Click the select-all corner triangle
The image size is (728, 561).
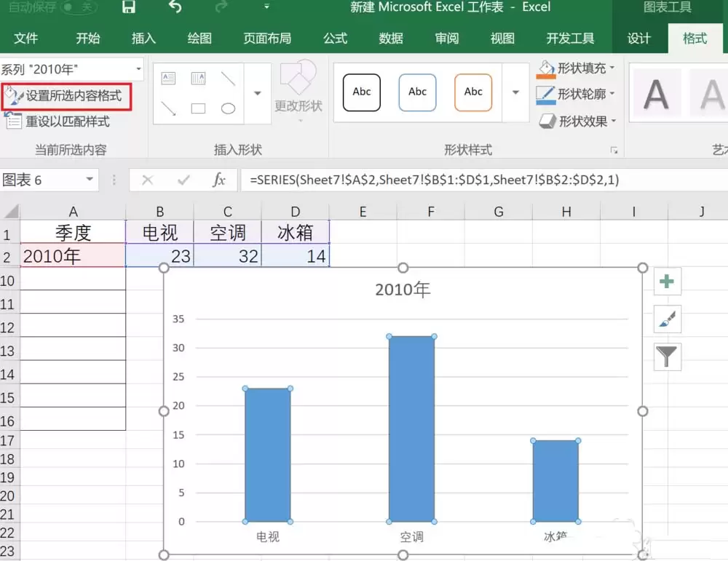click(x=10, y=211)
